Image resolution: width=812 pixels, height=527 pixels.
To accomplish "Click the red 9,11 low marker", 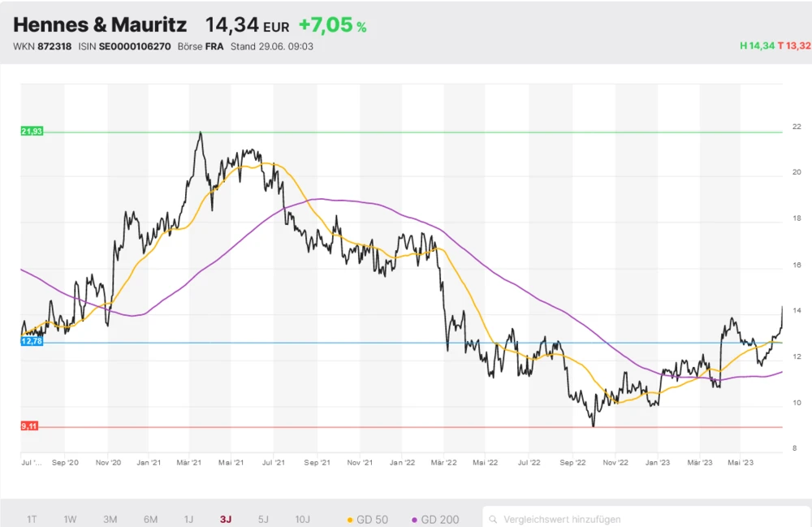I will click(x=30, y=425).
